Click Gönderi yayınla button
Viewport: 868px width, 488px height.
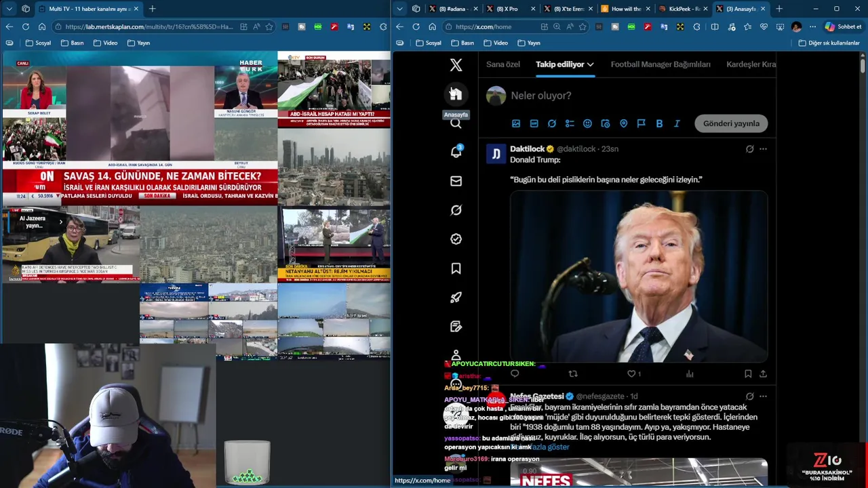[731, 123]
